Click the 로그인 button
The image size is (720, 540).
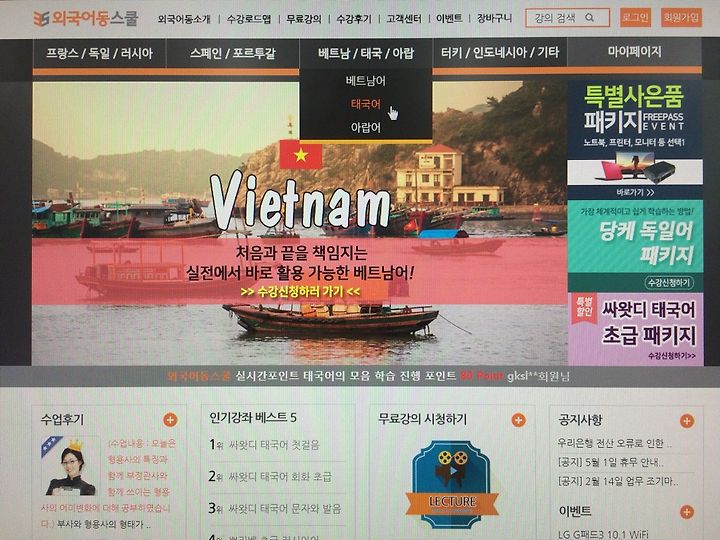[x=635, y=18]
